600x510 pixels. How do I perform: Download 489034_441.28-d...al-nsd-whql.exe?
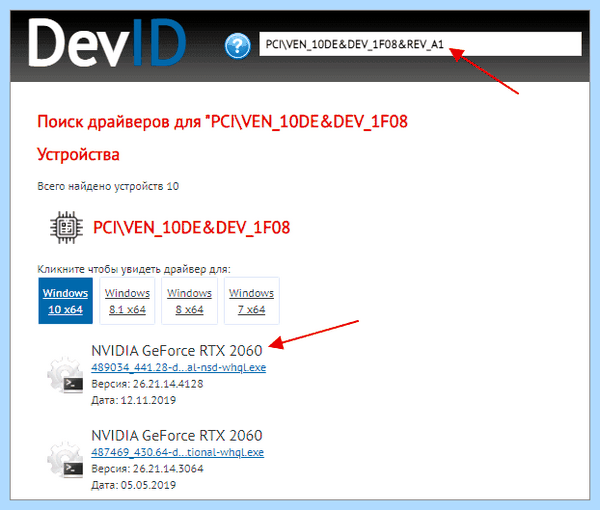coord(178,367)
